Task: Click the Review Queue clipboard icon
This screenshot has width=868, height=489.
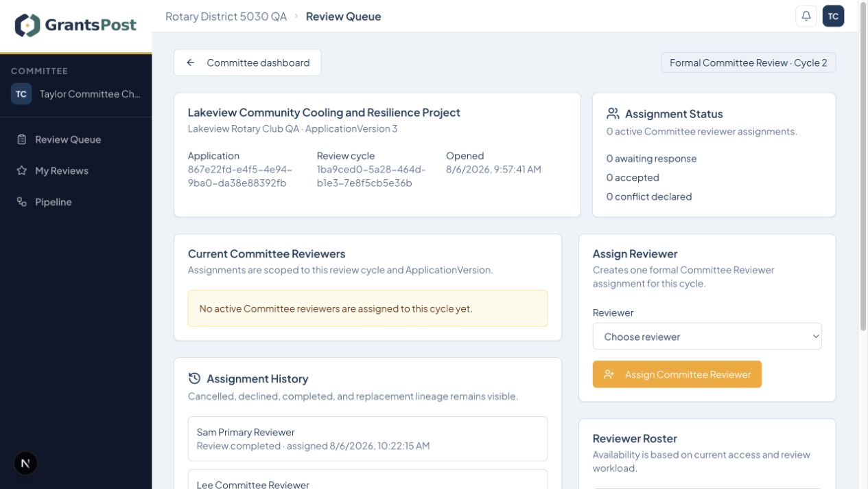Action: (x=21, y=139)
